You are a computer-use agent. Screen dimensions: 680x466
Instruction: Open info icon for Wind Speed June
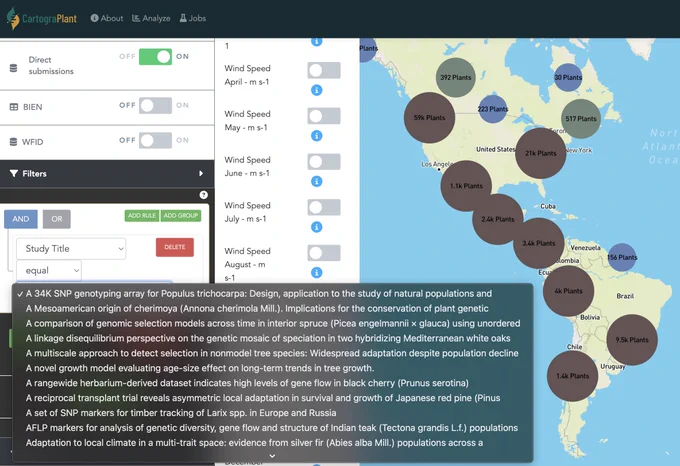[317, 181]
